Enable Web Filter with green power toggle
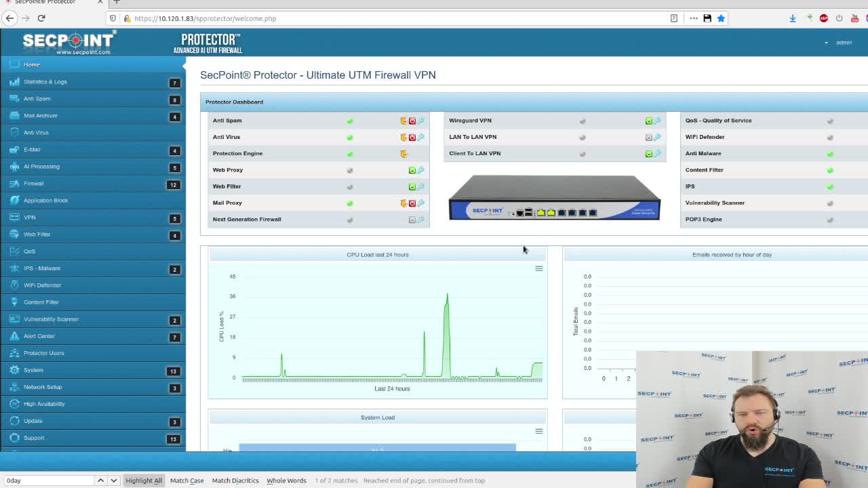Image resolution: width=868 pixels, height=488 pixels. [412, 186]
